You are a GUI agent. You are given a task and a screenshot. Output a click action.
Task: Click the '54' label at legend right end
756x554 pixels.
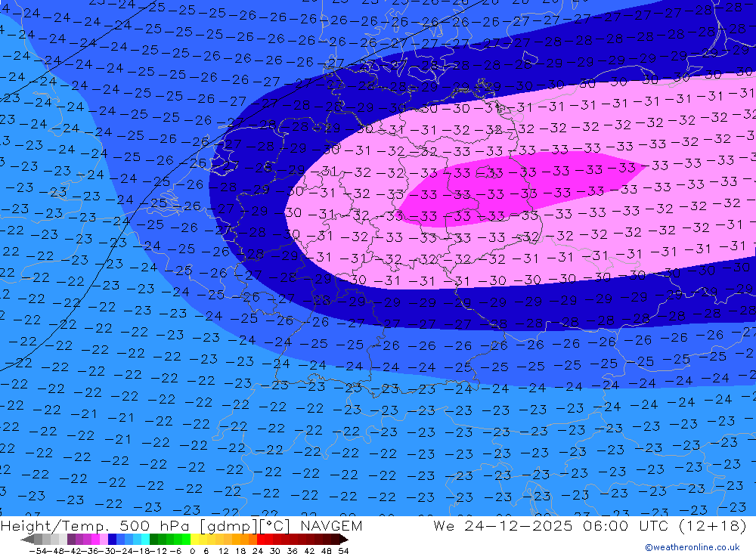pos(343,551)
